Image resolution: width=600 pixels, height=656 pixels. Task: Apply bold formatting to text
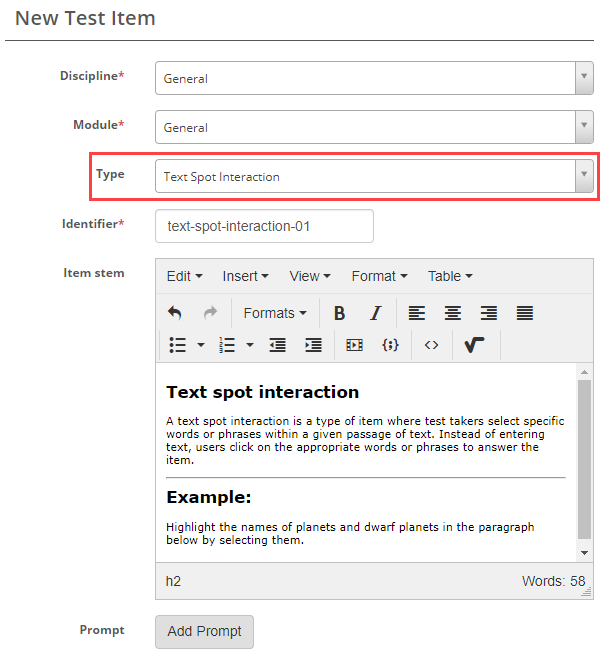click(339, 313)
